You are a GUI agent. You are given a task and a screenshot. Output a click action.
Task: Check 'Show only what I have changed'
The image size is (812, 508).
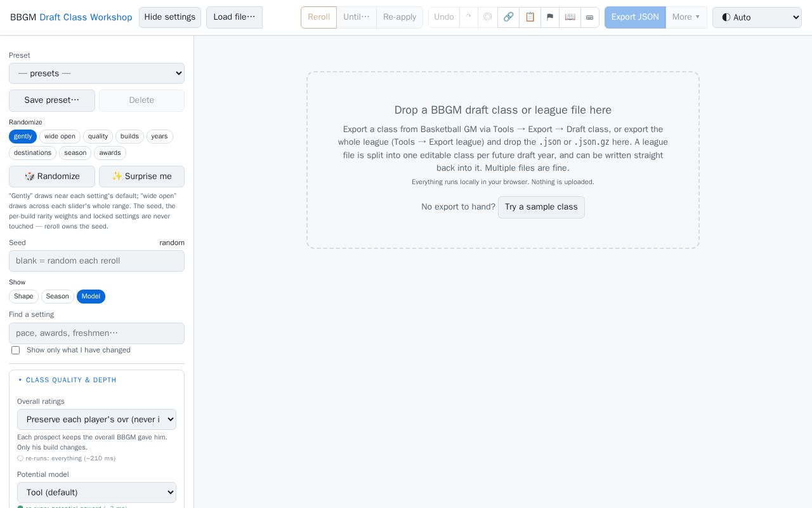(x=16, y=351)
